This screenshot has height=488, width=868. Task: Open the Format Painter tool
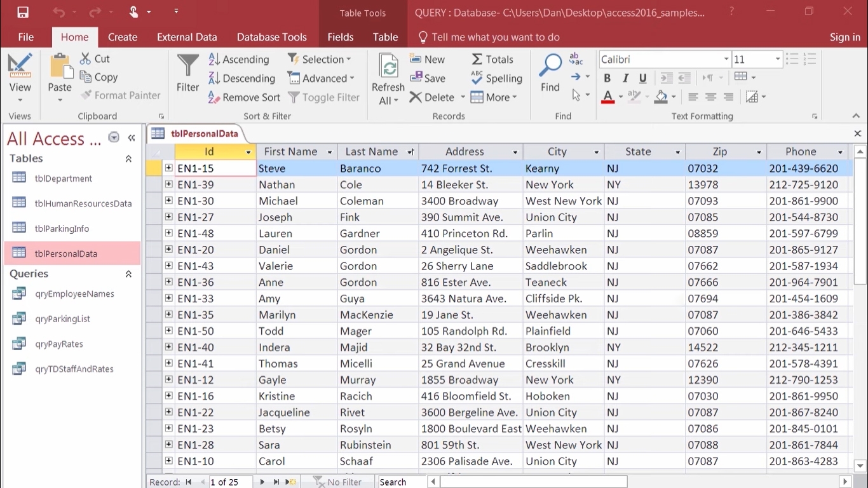tap(120, 95)
